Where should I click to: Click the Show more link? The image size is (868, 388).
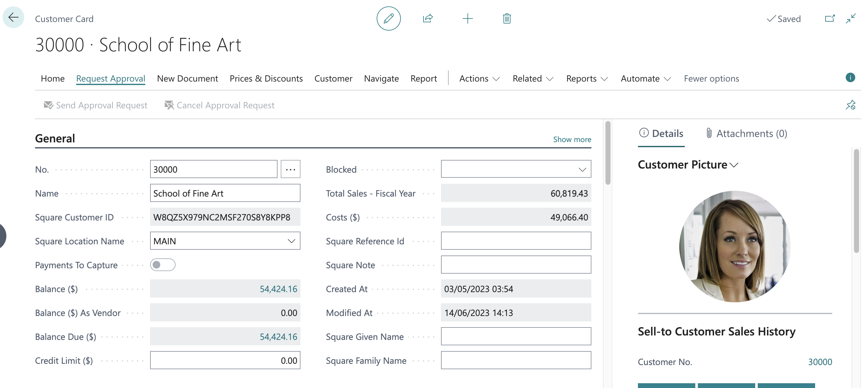[572, 139]
